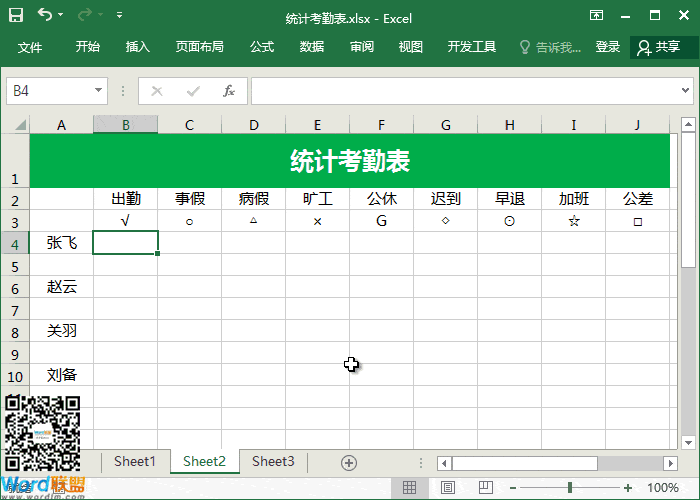Click the horizontal scrollbar right arrow

point(671,463)
